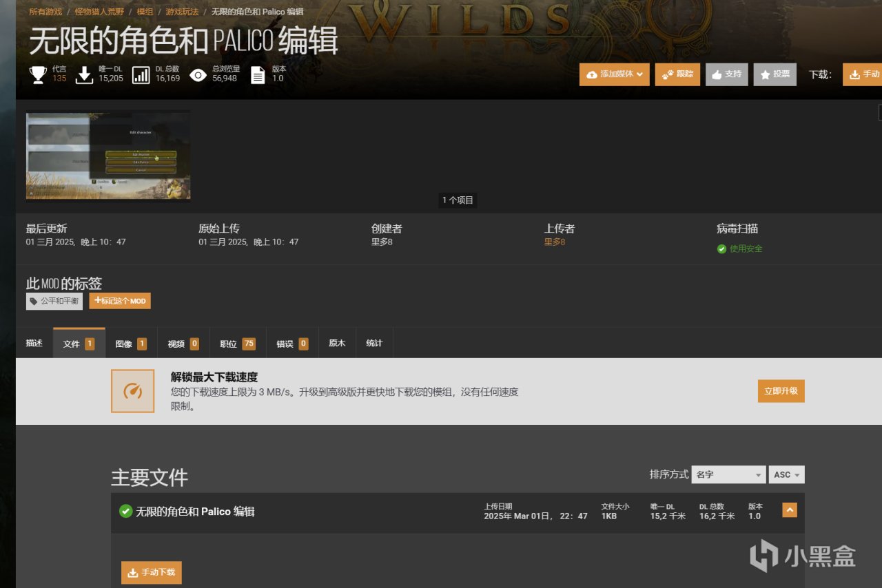Open the ASC sort order dropdown

786,474
